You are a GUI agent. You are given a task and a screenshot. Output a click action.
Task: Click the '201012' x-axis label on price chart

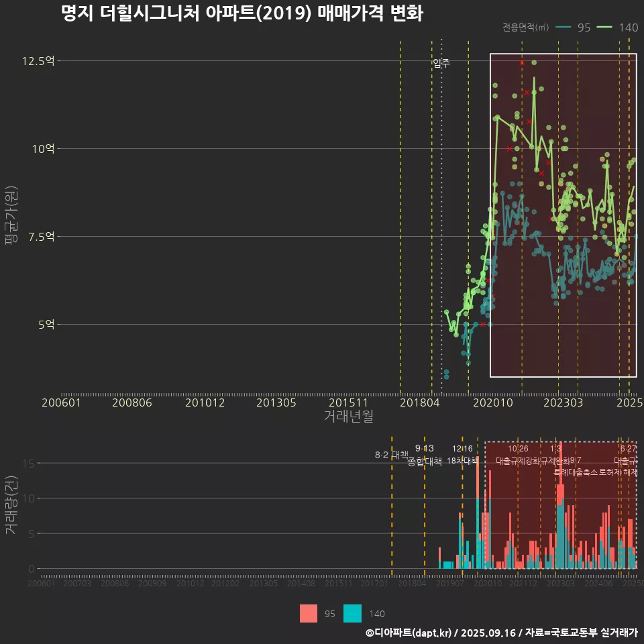[205, 402]
